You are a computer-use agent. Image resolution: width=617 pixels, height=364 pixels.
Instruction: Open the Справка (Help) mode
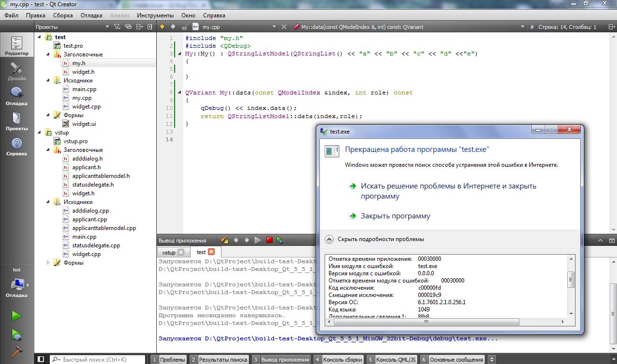[17, 146]
